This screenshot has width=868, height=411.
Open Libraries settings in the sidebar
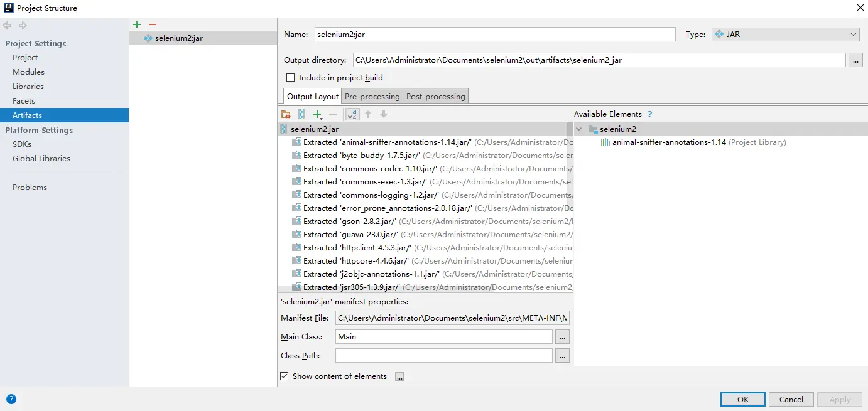[28, 87]
